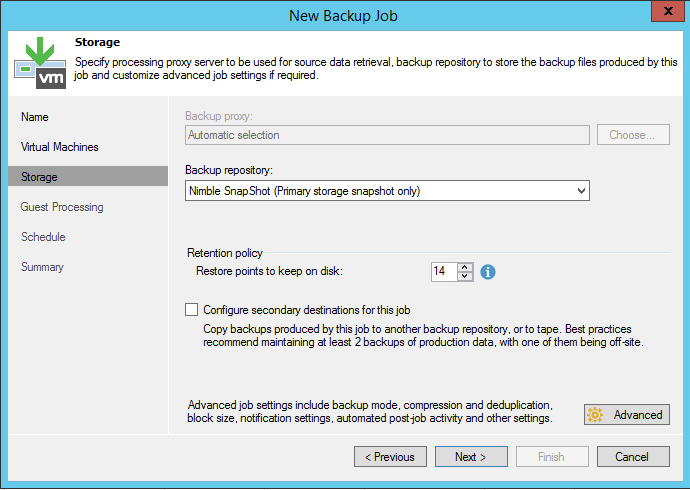
Task: Click the Choose... backup proxy button
Action: 633,135
